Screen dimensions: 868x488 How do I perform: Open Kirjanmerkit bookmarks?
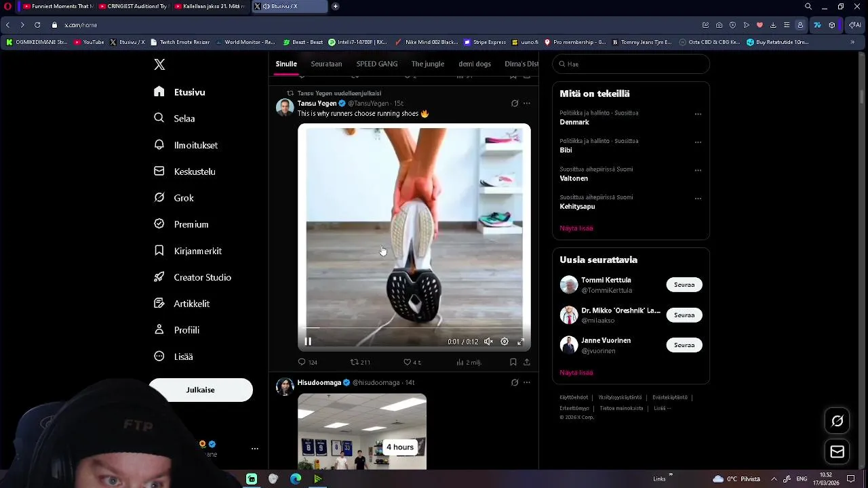coord(188,251)
